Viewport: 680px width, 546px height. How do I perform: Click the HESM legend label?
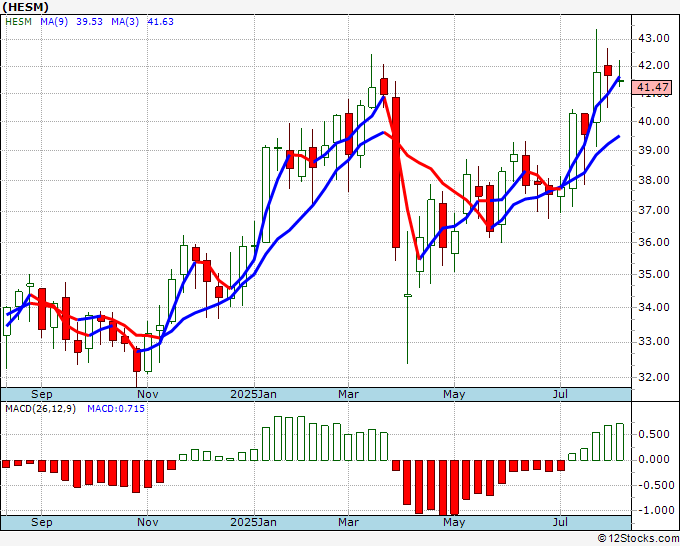(x=18, y=21)
